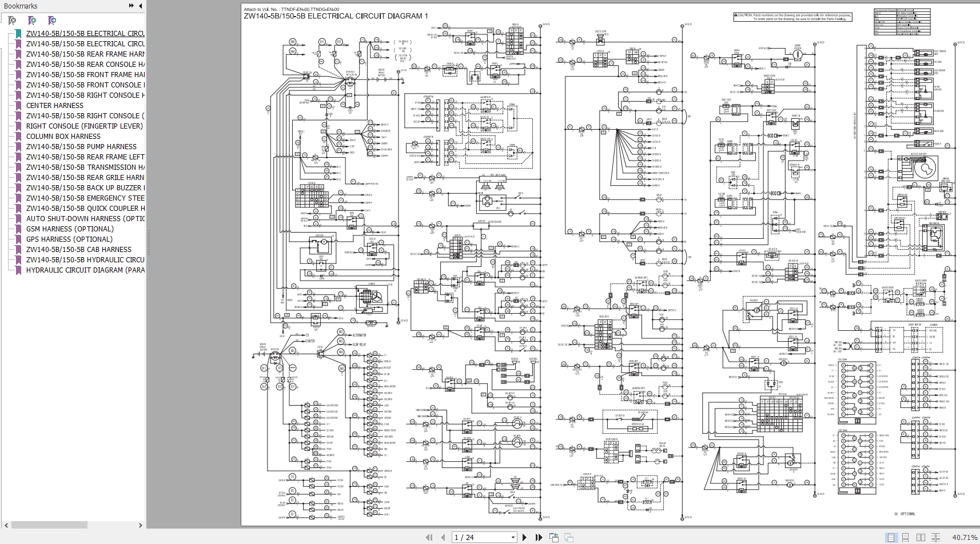
Task: Click the delete bookmark icon
Action: pos(12,21)
